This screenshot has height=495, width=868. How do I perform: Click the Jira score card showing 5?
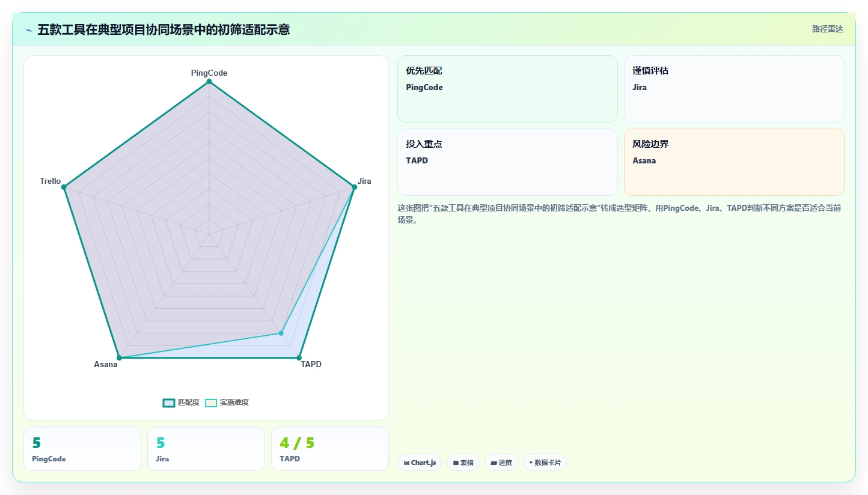(x=206, y=449)
